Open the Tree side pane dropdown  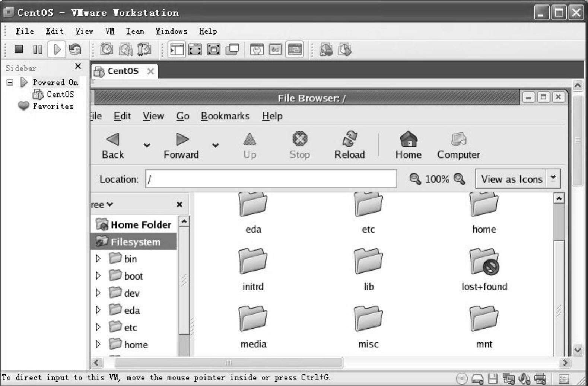click(x=102, y=204)
